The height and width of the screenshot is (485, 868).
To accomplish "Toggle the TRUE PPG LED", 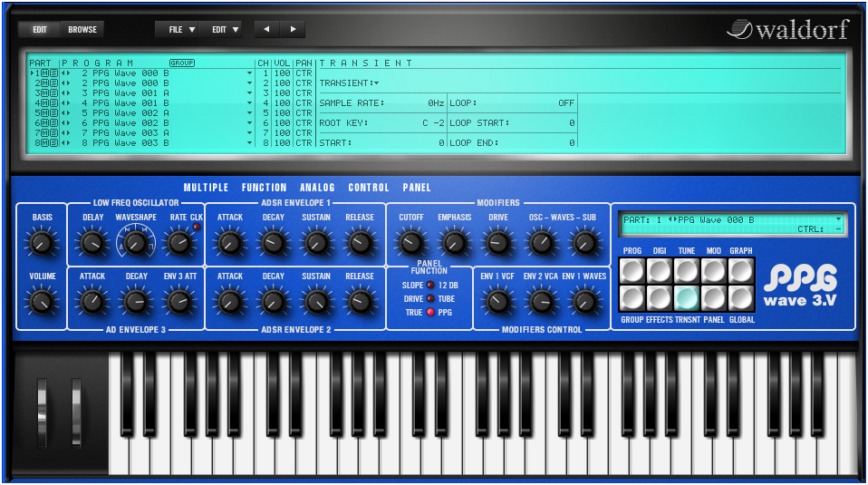I will [x=430, y=312].
